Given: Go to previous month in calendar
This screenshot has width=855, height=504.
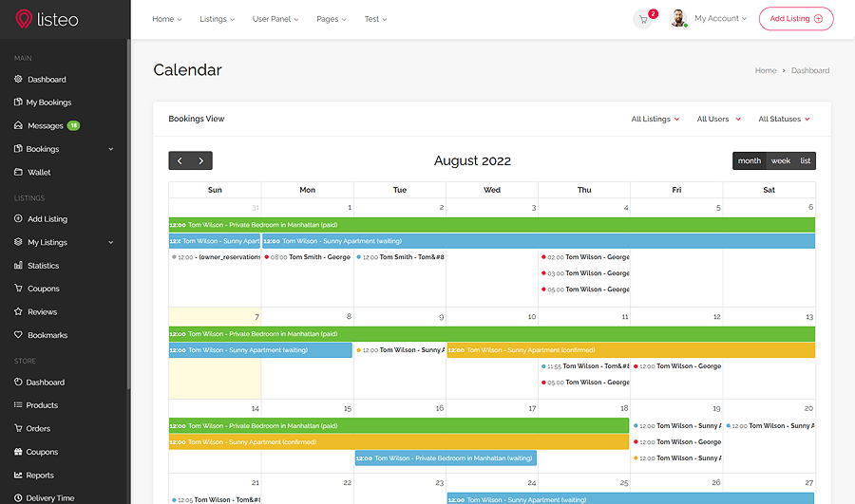Looking at the screenshot, I should (x=180, y=160).
